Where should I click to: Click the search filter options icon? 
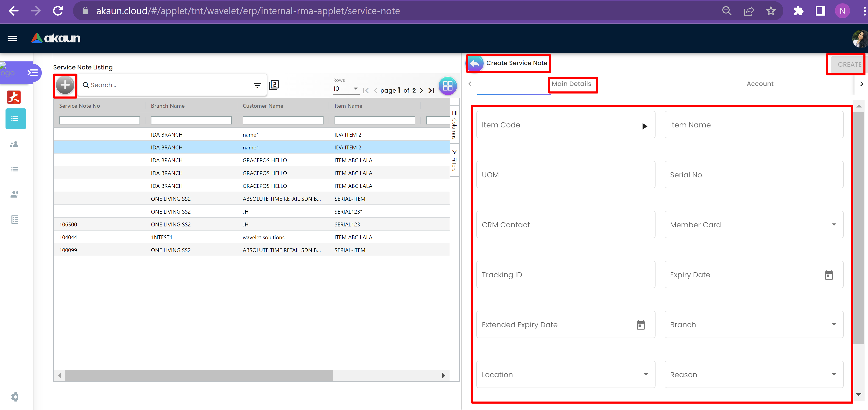[257, 85]
